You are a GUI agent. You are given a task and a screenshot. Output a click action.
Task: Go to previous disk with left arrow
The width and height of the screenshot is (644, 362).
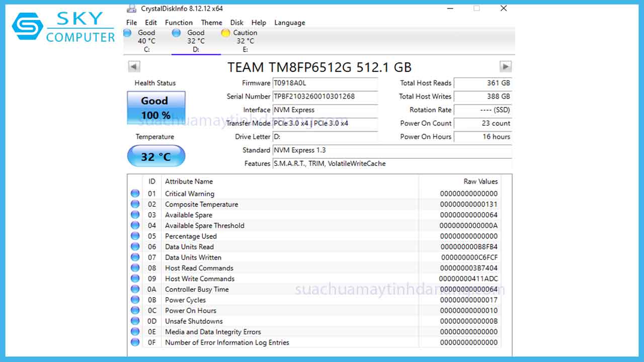(134, 66)
